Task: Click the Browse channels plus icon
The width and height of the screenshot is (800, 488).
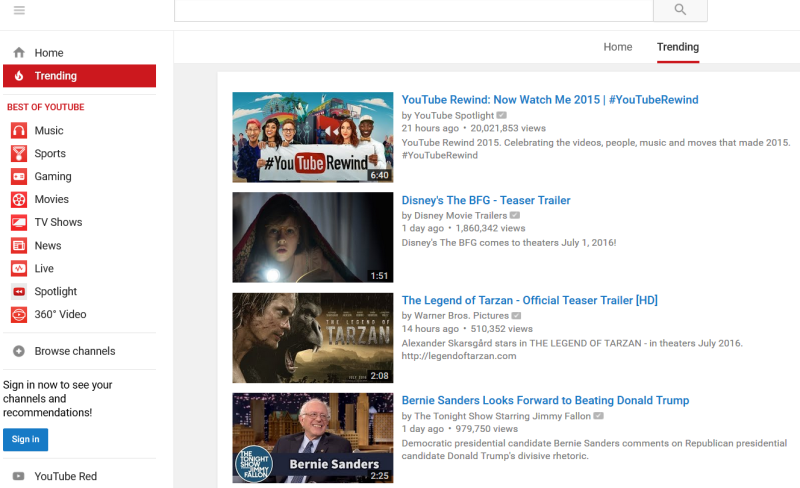Action: (x=19, y=351)
